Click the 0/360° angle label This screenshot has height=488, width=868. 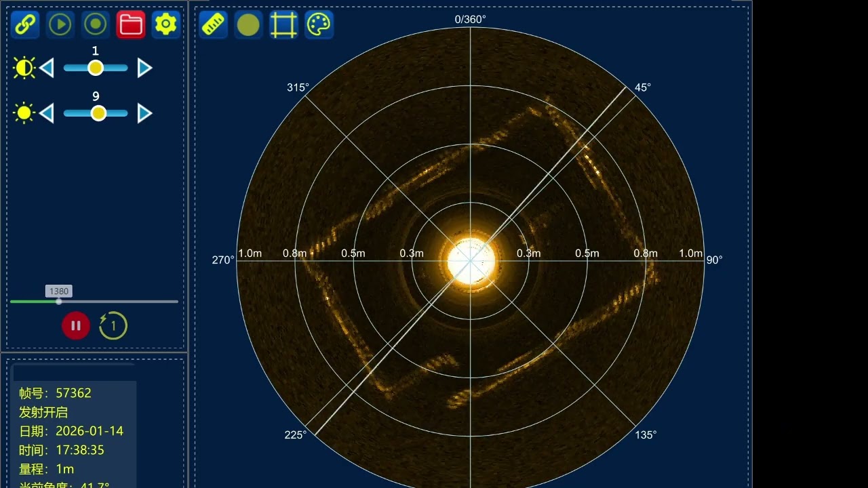click(470, 19)
